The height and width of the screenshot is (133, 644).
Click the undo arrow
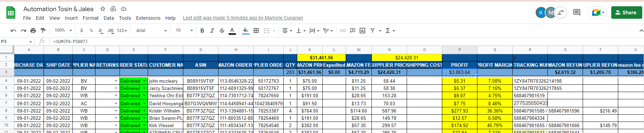[14, 31]
